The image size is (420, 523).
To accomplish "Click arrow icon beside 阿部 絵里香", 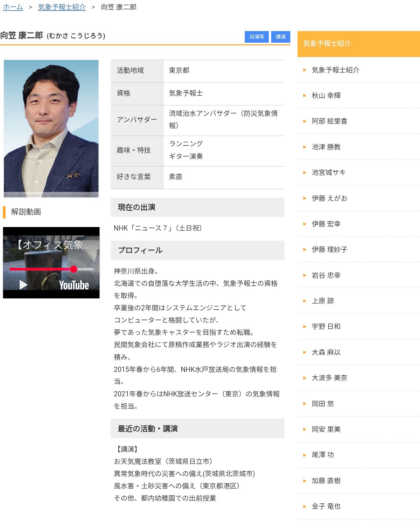I will (x=304, y=121).
